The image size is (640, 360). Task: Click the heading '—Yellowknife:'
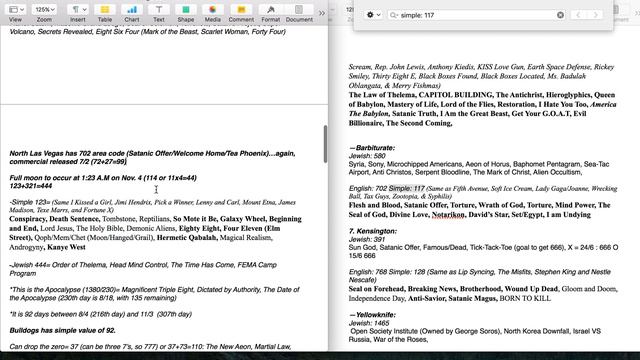click(372, 315)
